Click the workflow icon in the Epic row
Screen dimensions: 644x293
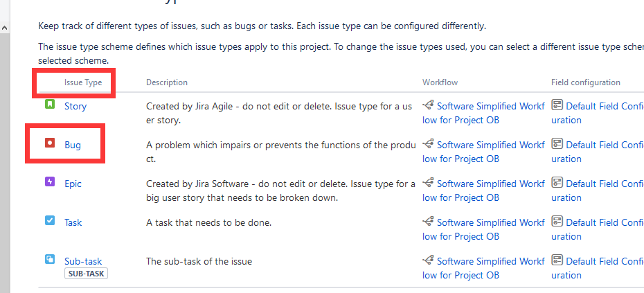[x=428, y=184]
